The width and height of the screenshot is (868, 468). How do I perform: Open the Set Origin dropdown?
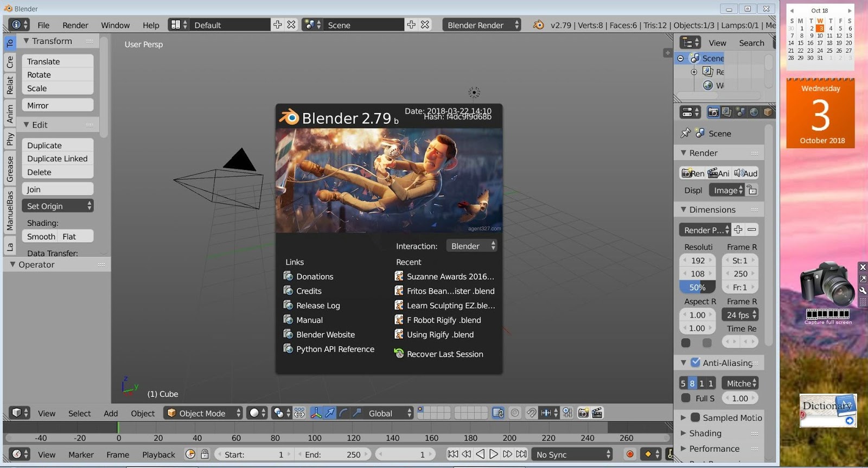58,206
